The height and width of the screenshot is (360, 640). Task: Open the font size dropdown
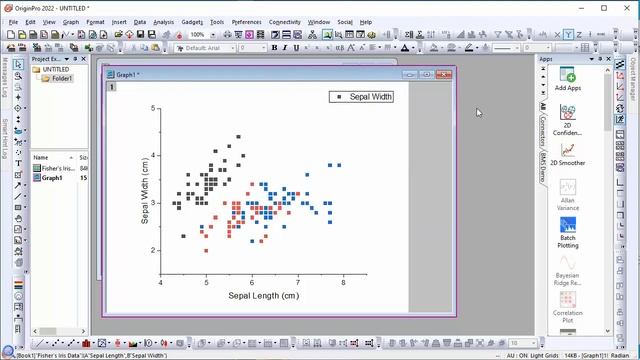point(263,48)
